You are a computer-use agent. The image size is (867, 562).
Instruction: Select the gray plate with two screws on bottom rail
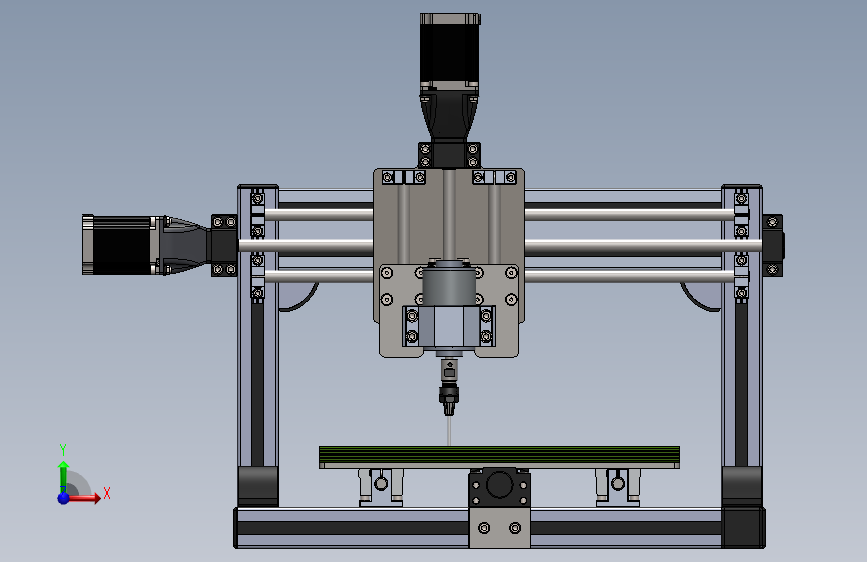(499, 527)
